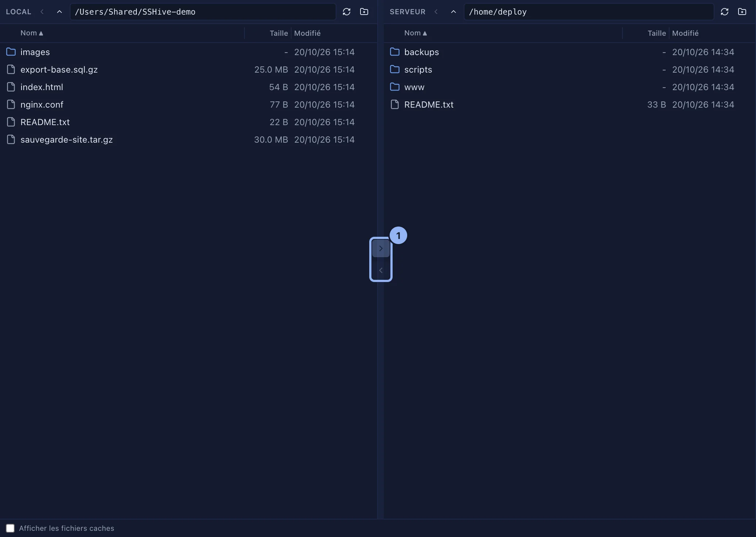Sort server files by Nom column
The image size is (756, 537).
[416, 33]
